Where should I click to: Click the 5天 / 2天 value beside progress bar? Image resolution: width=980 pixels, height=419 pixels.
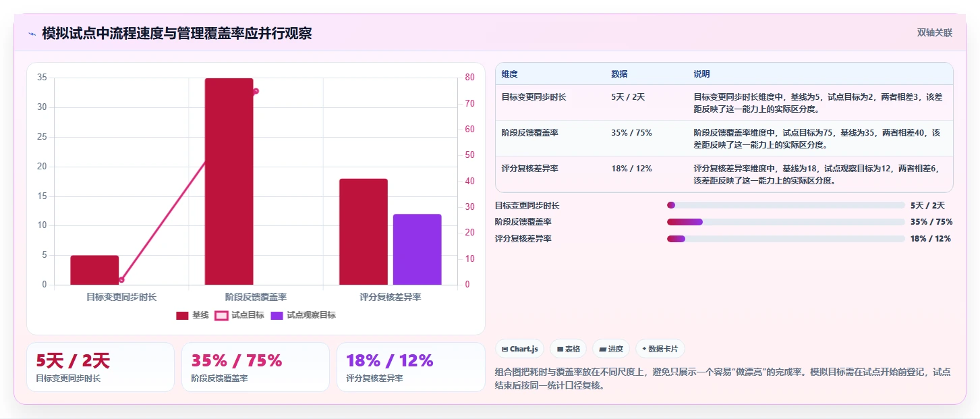tap(927, 205)
